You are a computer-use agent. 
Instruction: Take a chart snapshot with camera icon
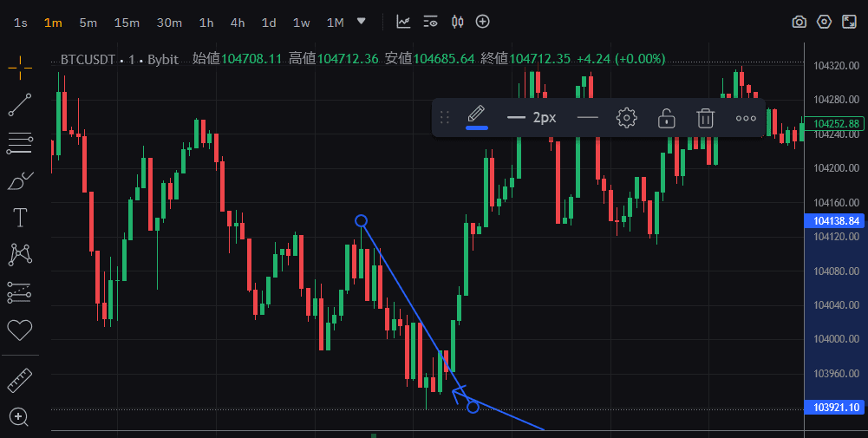click(x=799, y=22)
